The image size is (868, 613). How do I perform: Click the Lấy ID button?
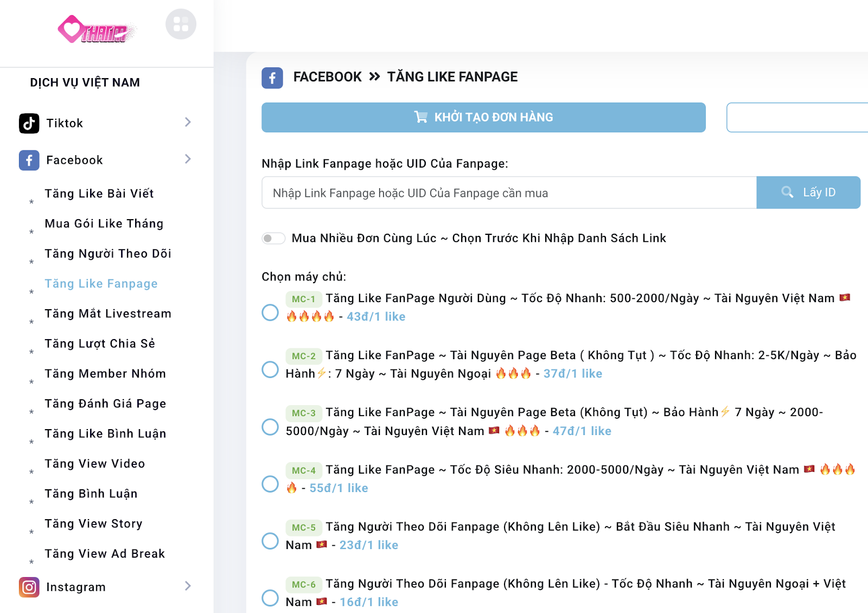click(808, 193)
